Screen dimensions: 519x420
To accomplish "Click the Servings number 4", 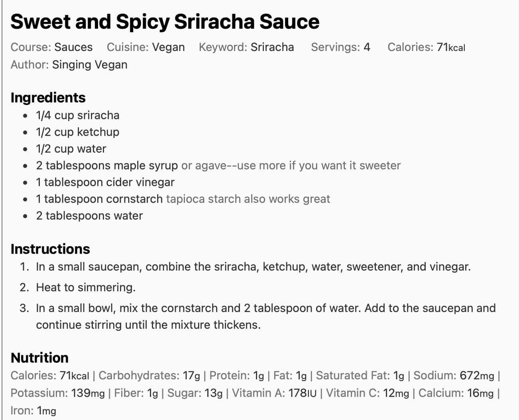I will coord(367,47).
